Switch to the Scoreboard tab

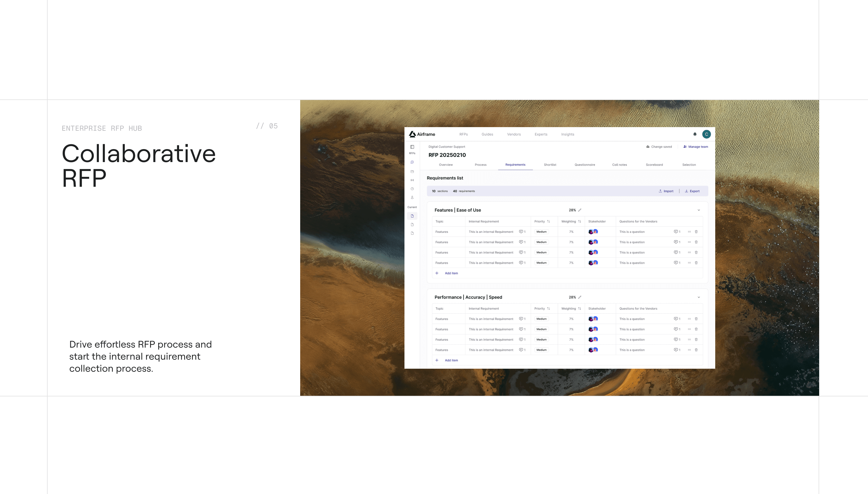point(654,165)
